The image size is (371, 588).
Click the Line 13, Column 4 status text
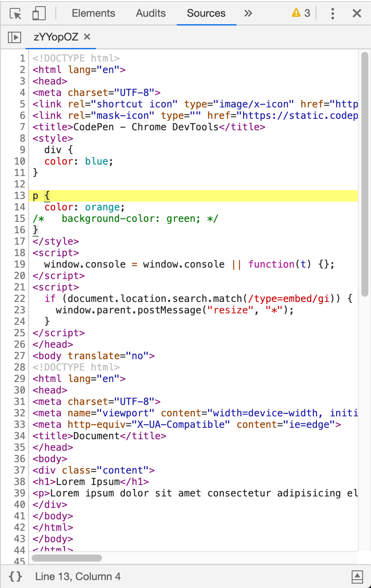(77, 576)
